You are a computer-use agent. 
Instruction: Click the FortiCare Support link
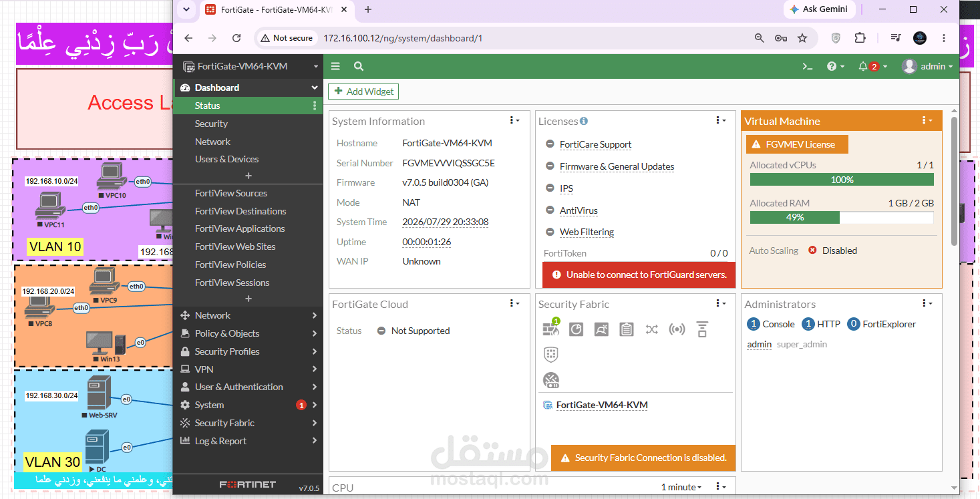pyautogui.click(x=595, y=144)
